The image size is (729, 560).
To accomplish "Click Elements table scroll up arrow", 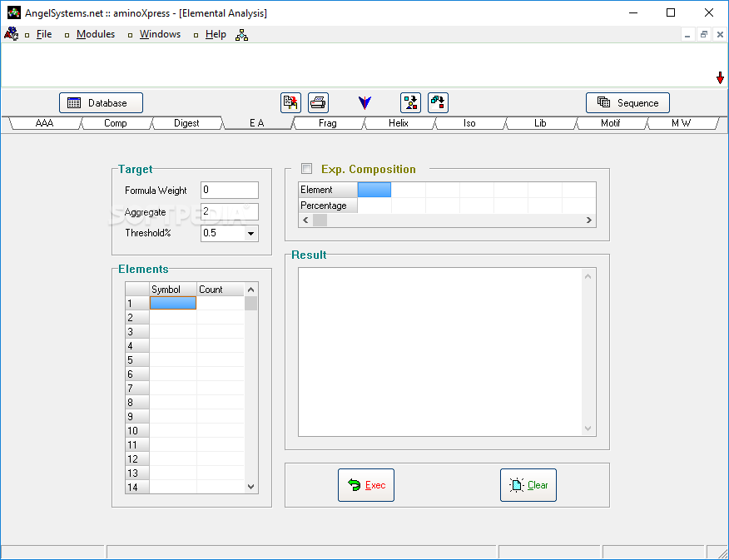I will [x=251, y=290].
